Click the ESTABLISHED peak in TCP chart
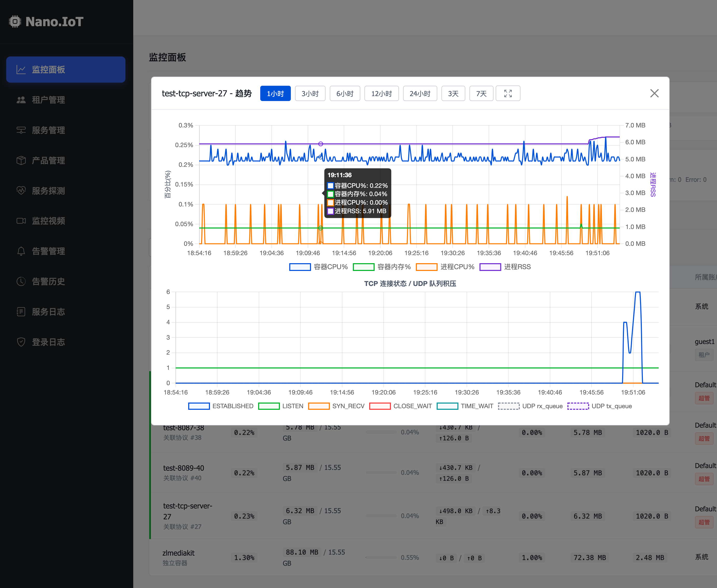The width and height of the screenshot is (717, 588). (638, 292)
